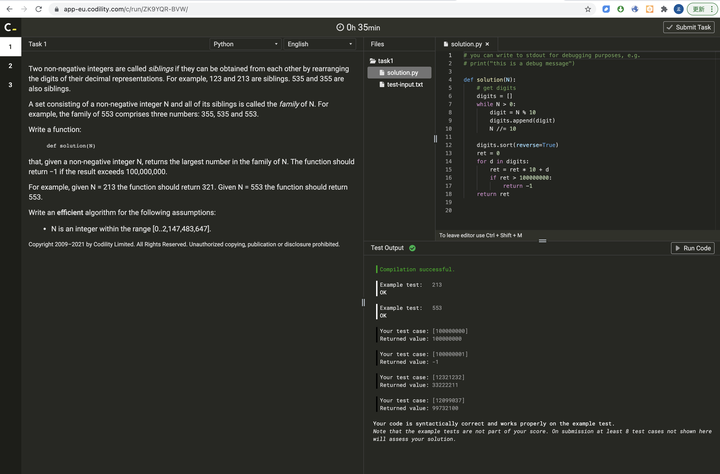The height and width of the screenshot is (474, 720).
Task: Open test-input.txt in the file tree
Action: (x=403, y=84)
